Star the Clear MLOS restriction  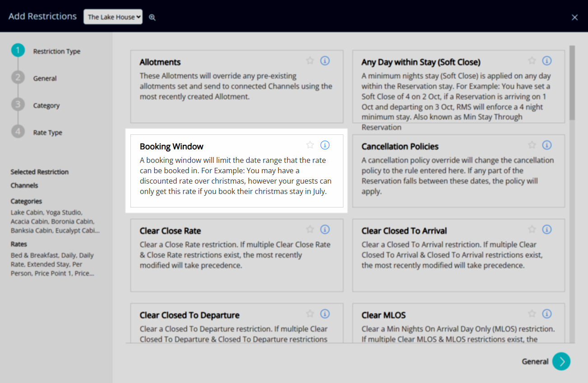[532, 314]
